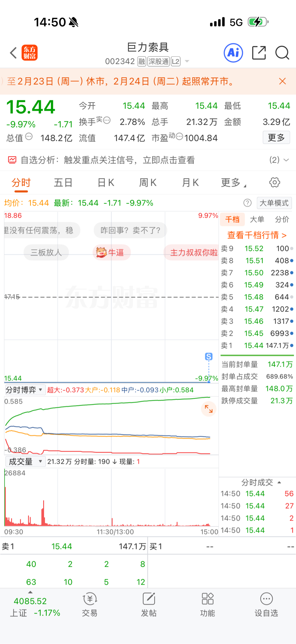Screen dimensions: 296x644
Task: Tap the 牛逼 comment bubble
Action: [x=111, y=252]
